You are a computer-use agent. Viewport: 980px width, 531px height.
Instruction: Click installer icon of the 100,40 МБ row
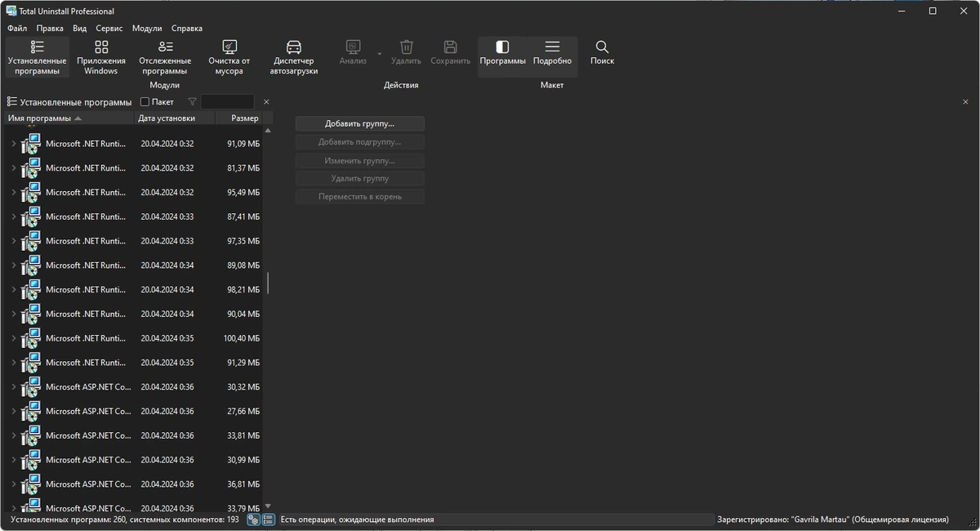pyautogui.click(x=31, y=338)
